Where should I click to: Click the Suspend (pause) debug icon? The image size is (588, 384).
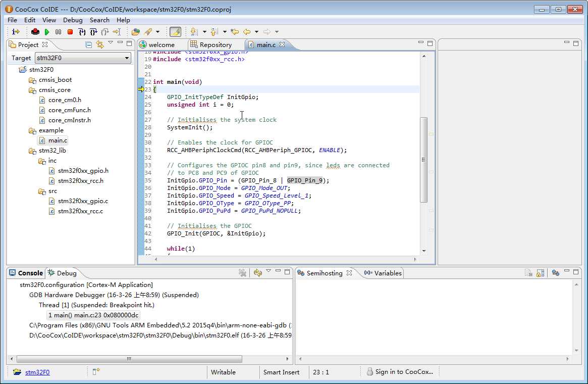(59, 32)
